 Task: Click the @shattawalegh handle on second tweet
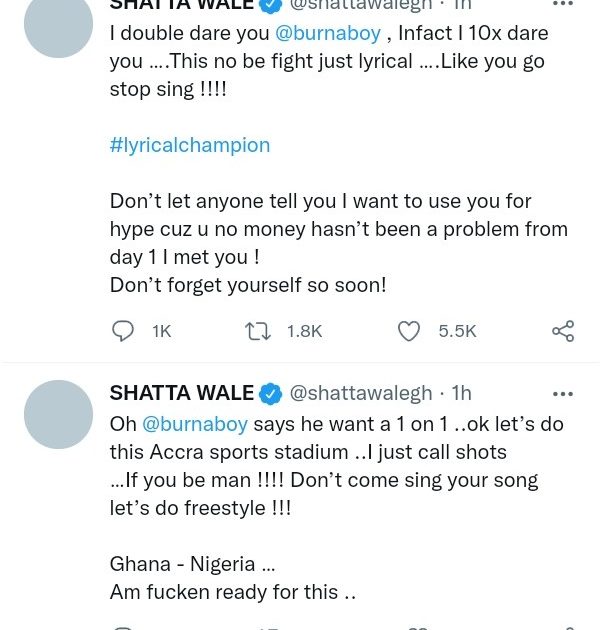click(361, 393)
